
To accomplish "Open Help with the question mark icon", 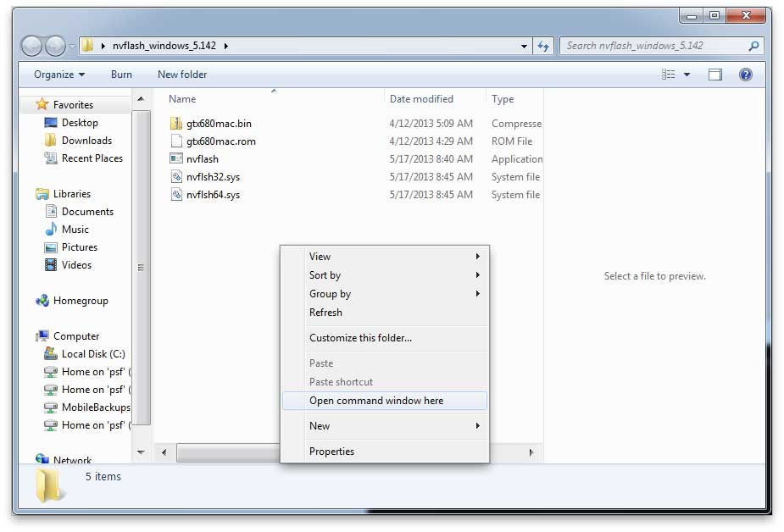I will point(746,75).
